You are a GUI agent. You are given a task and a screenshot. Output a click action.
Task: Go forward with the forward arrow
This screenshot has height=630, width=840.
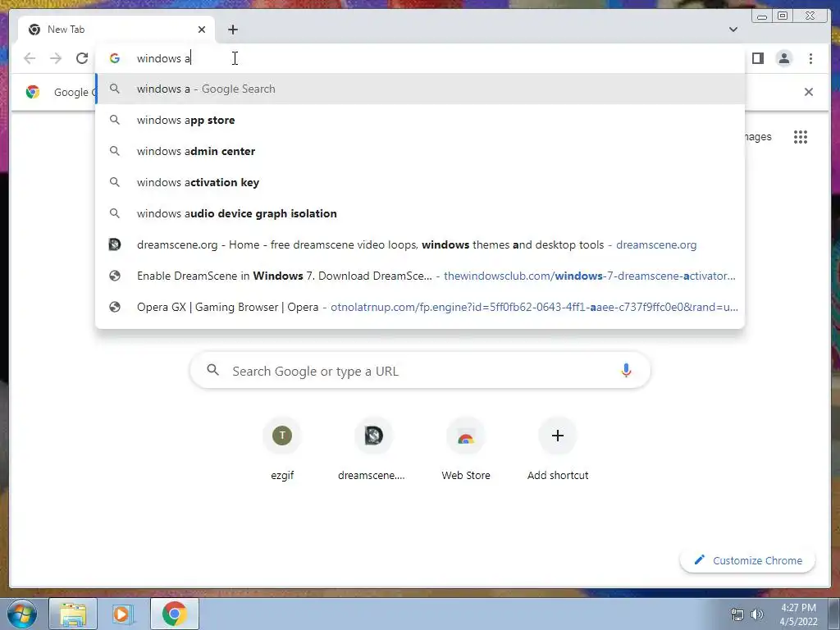[56, 58]
